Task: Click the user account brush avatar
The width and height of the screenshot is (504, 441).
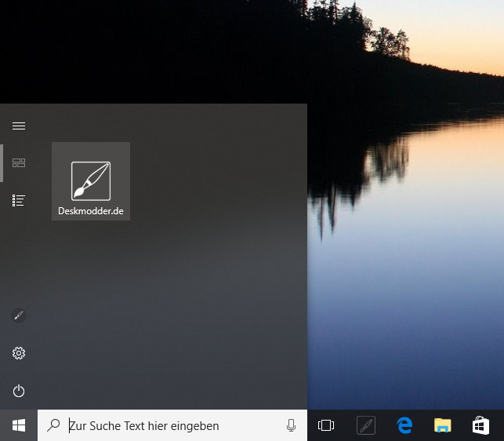Action: [x=19, y=315]
